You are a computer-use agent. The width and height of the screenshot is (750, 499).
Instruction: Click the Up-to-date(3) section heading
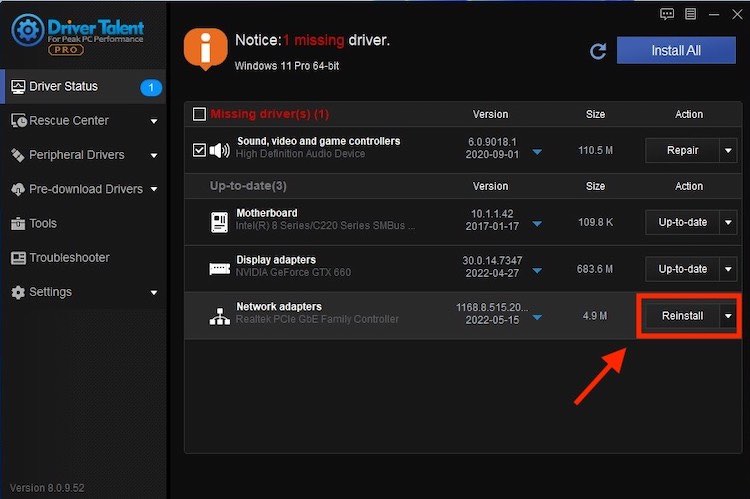click(248, 186)
